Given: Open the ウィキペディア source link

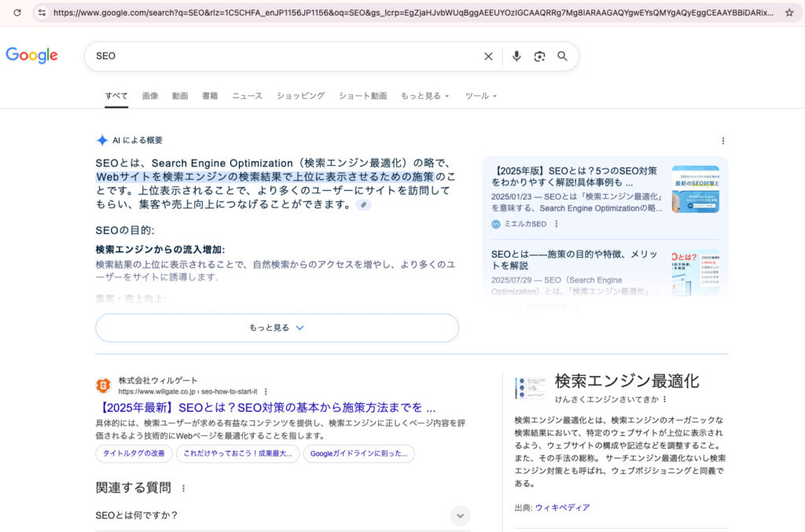Looking at the screenshot, I should pyautogui.click(x=562, y=508).
